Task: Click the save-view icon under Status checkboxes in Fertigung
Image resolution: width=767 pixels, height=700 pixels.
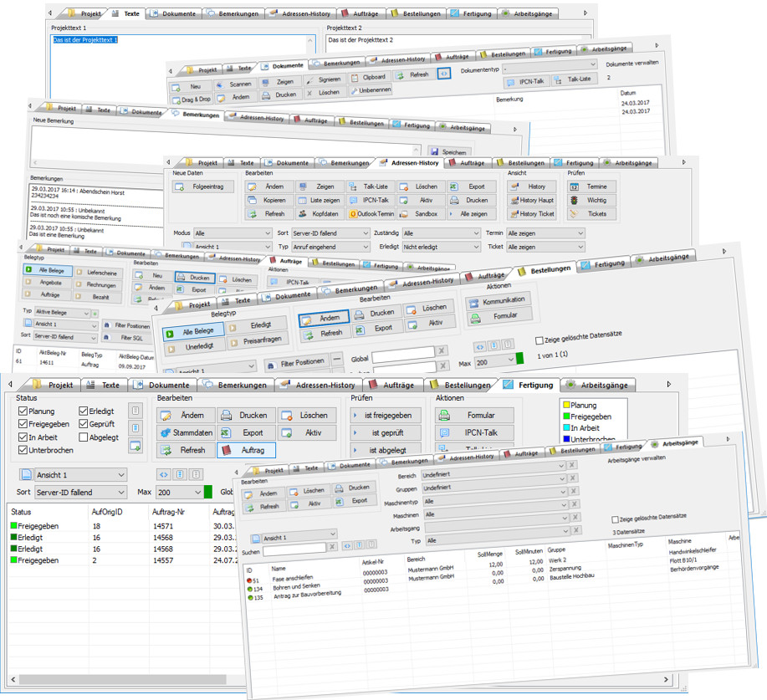Action: 135,446
